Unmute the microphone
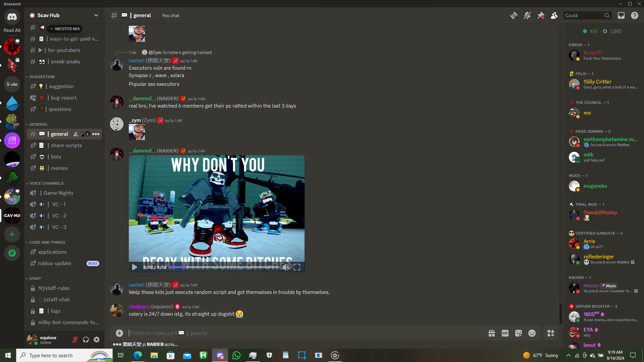 75,340
